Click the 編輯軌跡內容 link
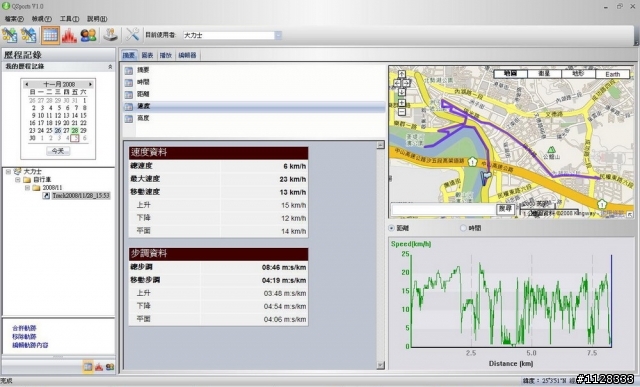This screenshot has height=387, width=640. tap(30, 345)
